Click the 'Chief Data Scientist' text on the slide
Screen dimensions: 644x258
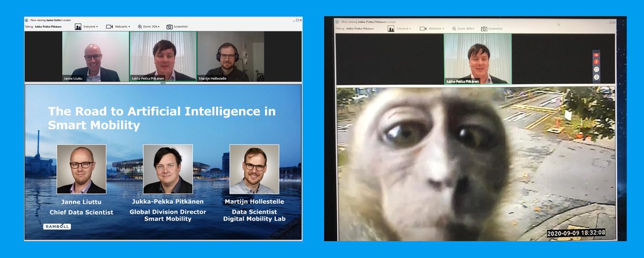point(82,212)
